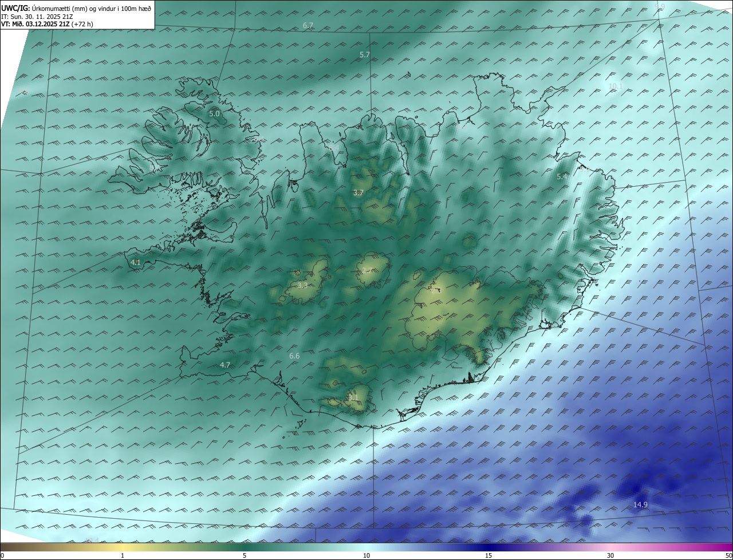
Task: Click the "5.7" value label north of Iceland
Action: point(365,54)
